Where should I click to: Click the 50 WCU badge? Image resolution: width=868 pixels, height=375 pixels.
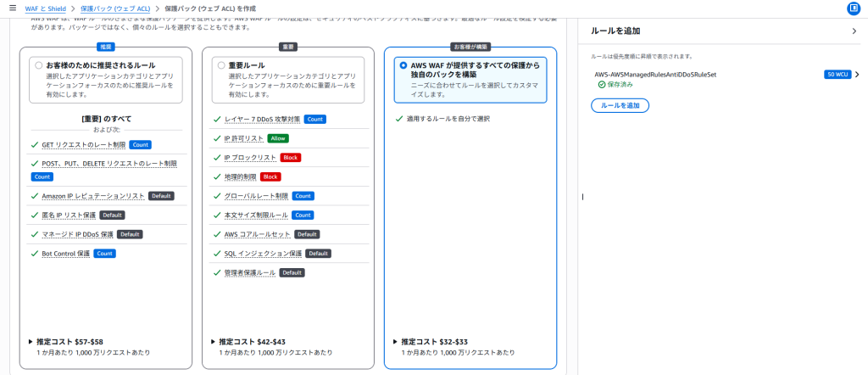(x=837, y=75)
